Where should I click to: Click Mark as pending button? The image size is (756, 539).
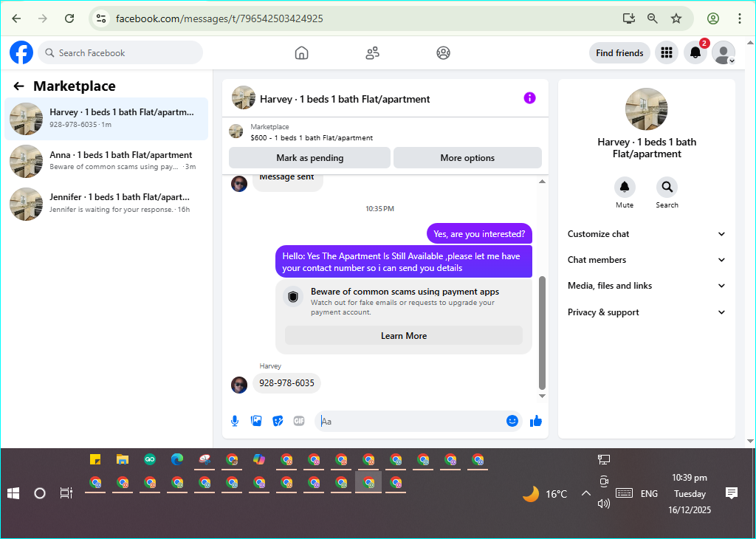(x=309, y=158)
